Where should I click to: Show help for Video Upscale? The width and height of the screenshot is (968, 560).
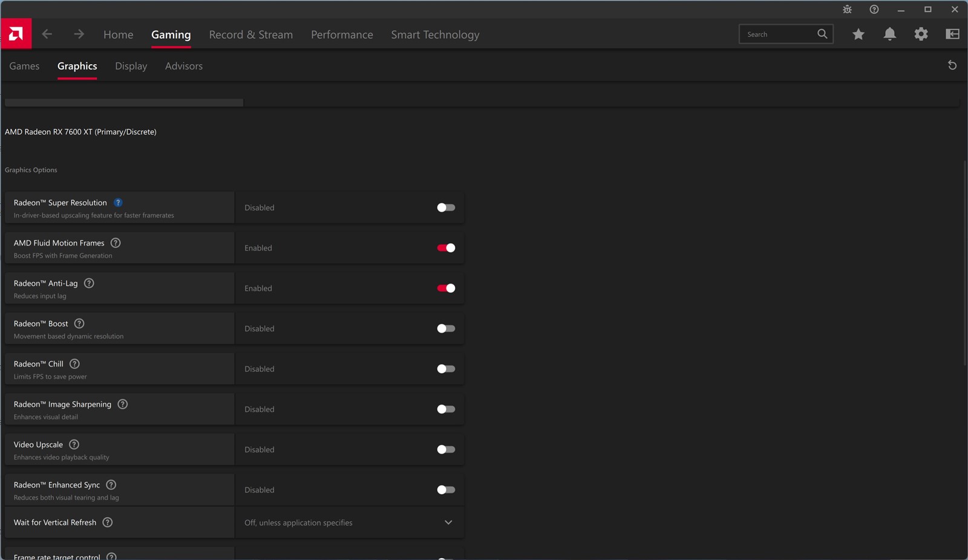[74, 444]
